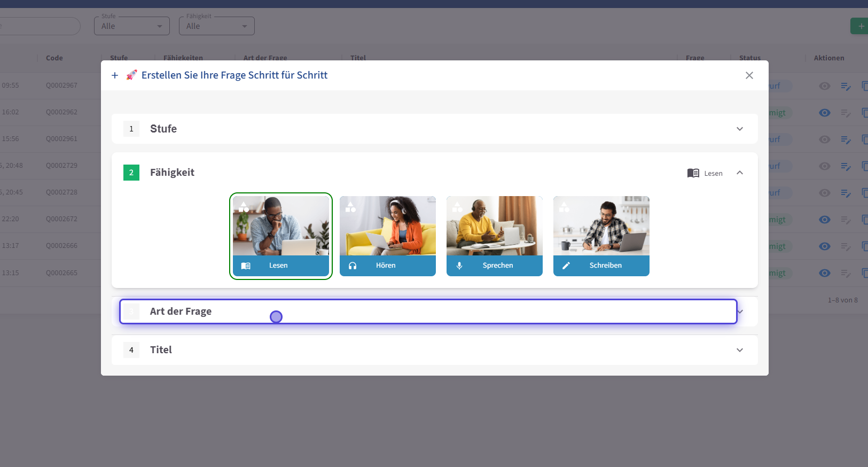This screenshot has height=467, width=868.
Task: Click the pencil icon on Schreiben
Action: point(566,266)
